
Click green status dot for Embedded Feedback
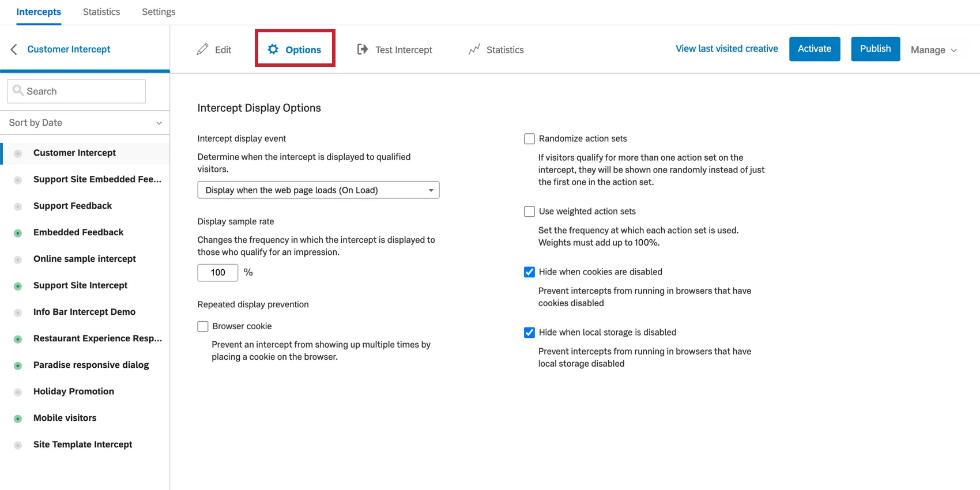click(x=18, y=233)
